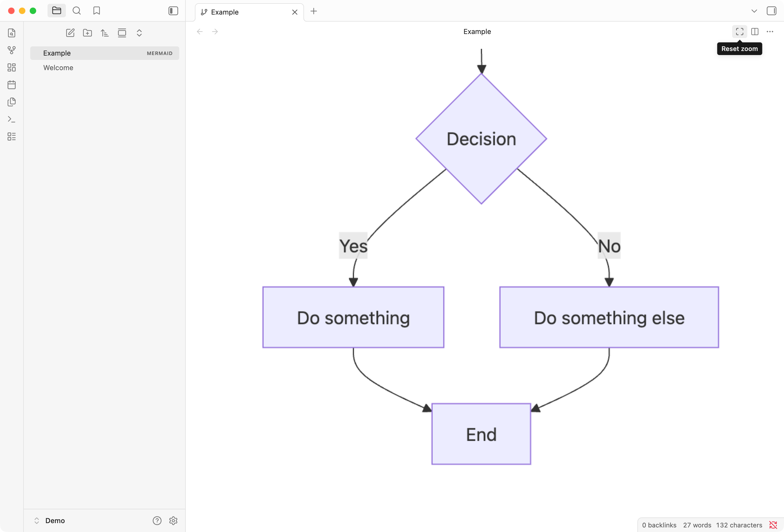The height and width of the screenshot is (532, 784).
Task: Toggle the sync status icon
Action: point(773,525)
